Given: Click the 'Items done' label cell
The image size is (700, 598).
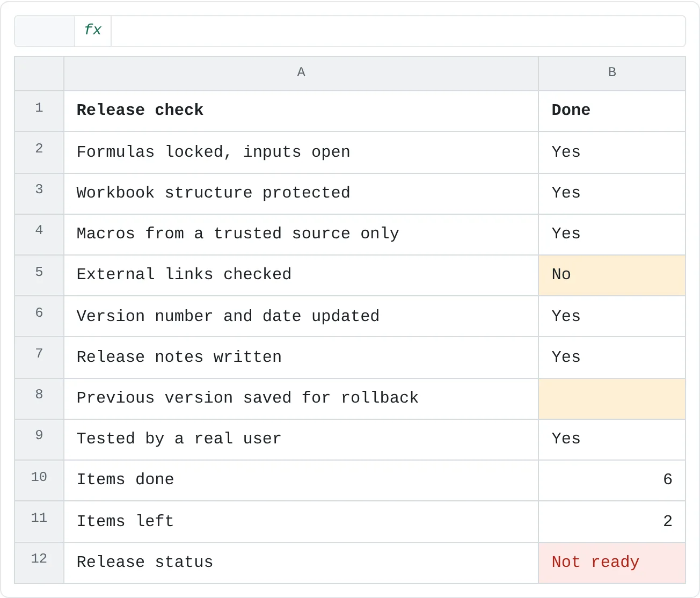Looking at the screenshot, I should pyautogui.click(x=301, y=480).
